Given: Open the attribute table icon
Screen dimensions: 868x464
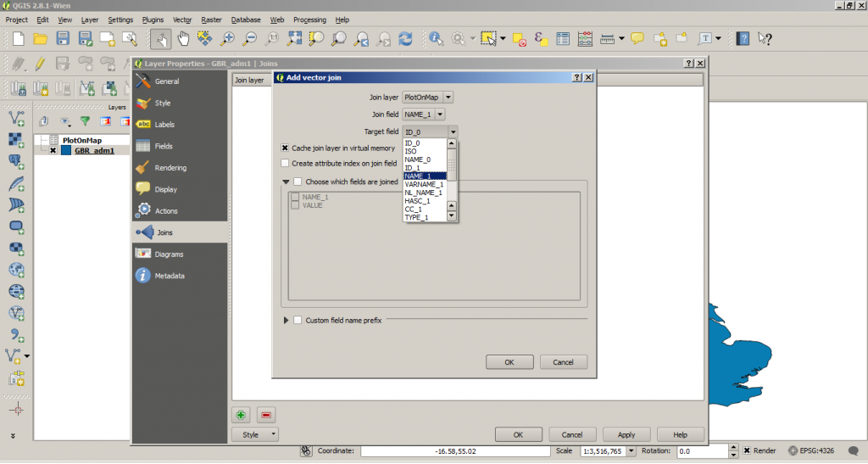Looking at the screenshot, I should (x=563, y=39).
